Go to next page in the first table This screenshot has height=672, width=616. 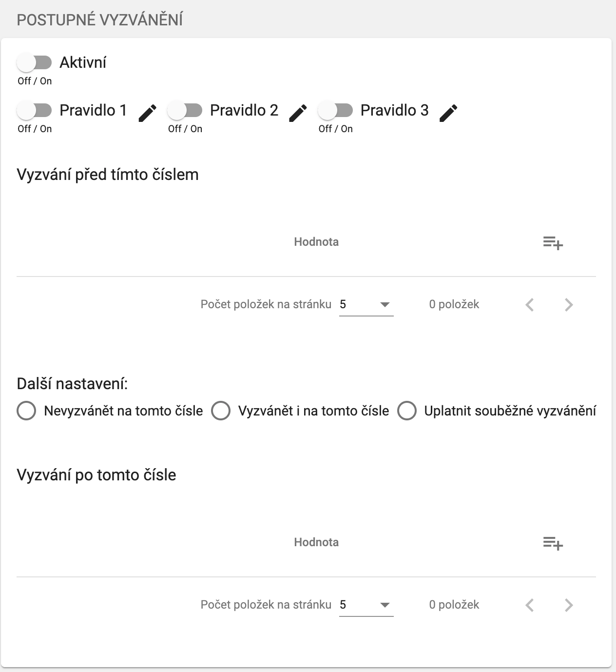[x=568, y=304]
